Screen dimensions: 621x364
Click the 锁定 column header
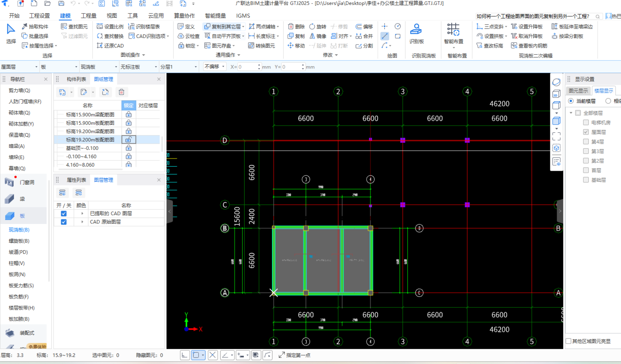pos(129,105)
